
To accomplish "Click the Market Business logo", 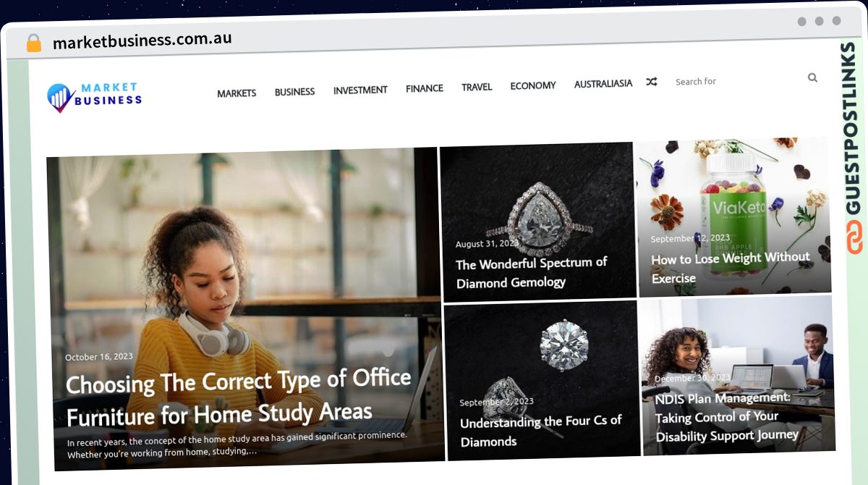I will click(95, 96).
